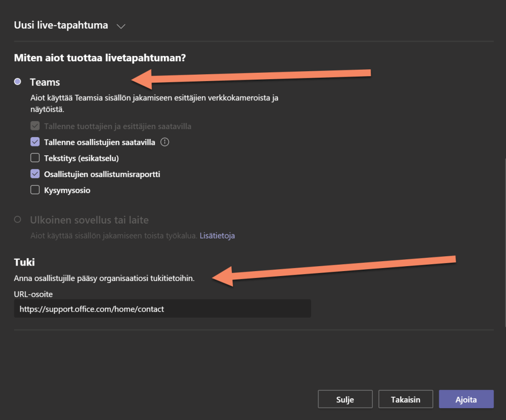Uncheck Tallenne osallistujien saatavilla checkbox
This screenshot has height=420, width=506.
tap(35, 142)
